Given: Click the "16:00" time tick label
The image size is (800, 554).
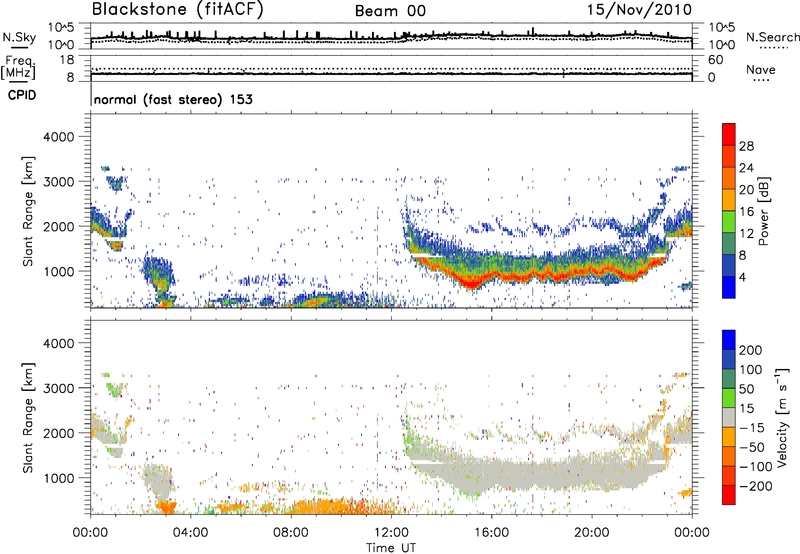Looking at the screenshot, I should pyautogui.click(x=491, y=533).
